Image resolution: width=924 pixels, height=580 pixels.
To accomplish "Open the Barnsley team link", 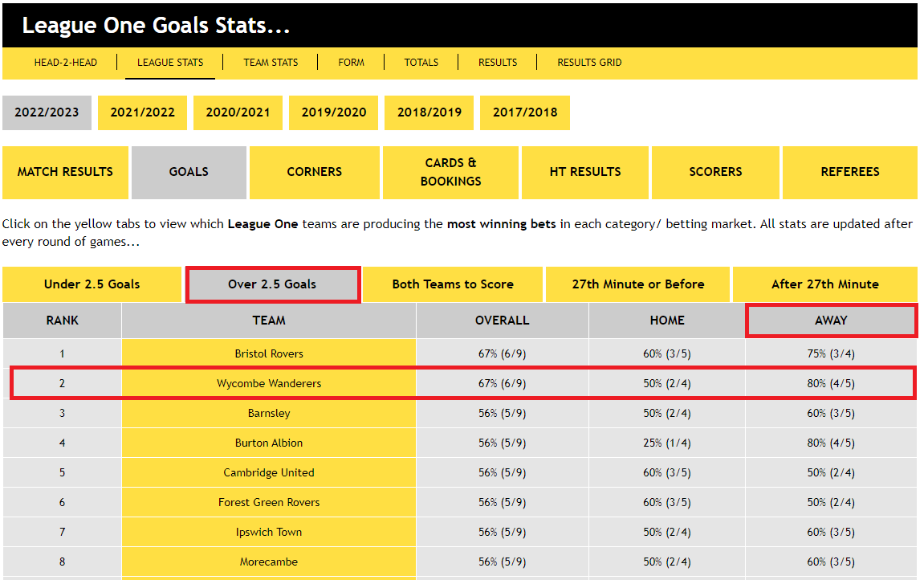I will (269, 413).
